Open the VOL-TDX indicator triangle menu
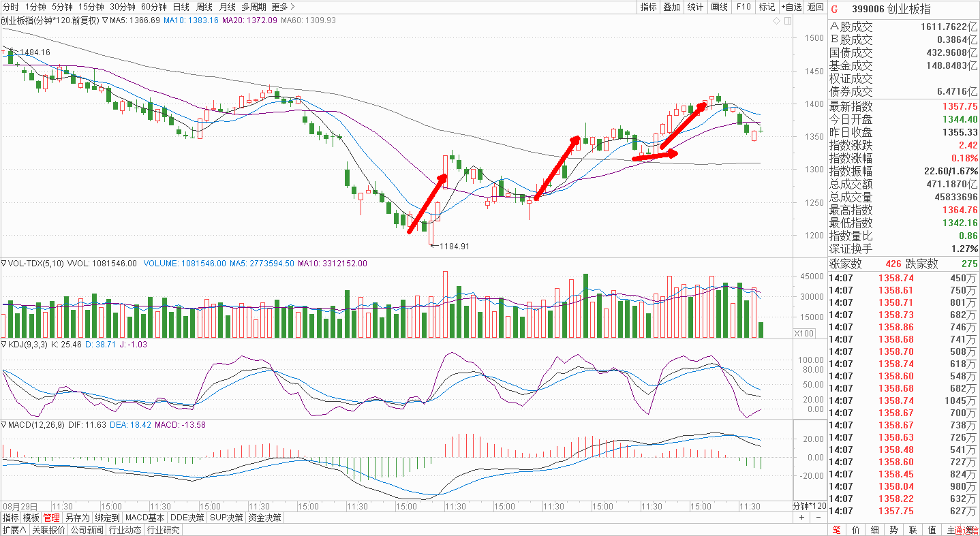Image resolution: width=980 pixels, height=536 pixels. tap(3, 264)
